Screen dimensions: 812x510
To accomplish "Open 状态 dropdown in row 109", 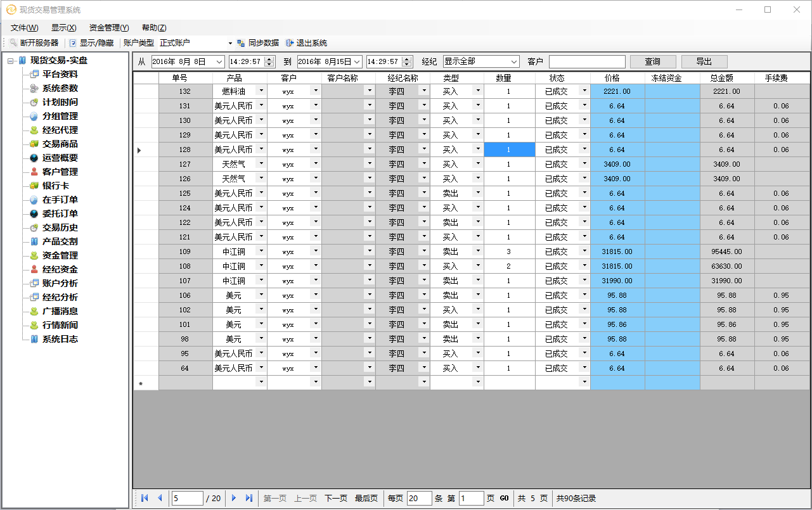I will click(x=584, y=251).
